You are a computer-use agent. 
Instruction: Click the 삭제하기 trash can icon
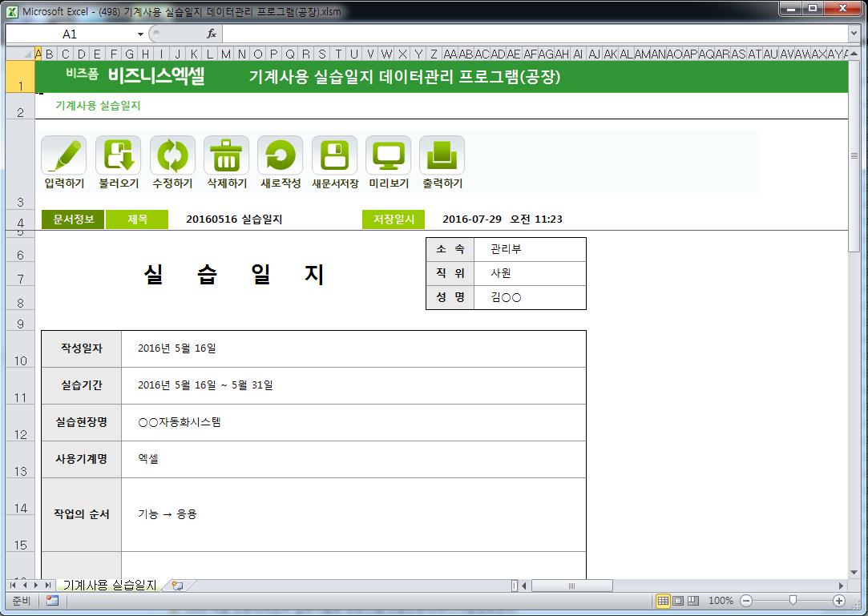pyautogui.click(x=226, y=155)
